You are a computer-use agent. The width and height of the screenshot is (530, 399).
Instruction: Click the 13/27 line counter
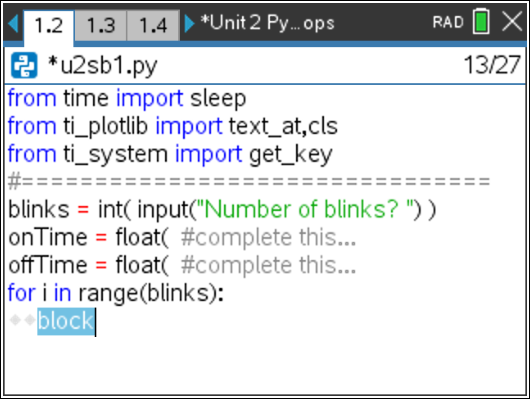pos(492,65)
